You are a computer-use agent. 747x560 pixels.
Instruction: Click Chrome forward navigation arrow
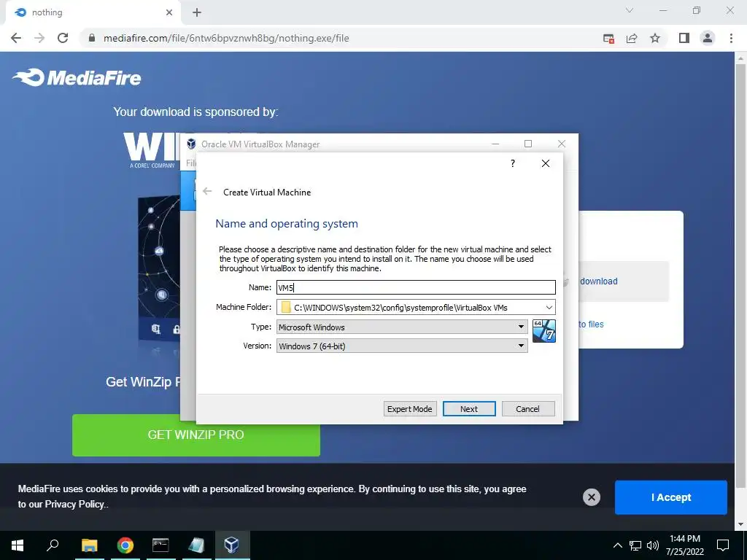[39, 38]
